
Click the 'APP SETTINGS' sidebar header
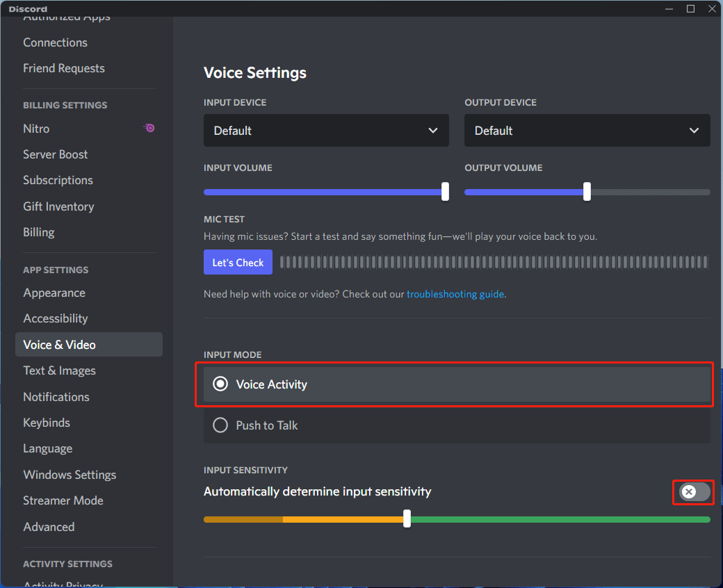tap(56, 270)
